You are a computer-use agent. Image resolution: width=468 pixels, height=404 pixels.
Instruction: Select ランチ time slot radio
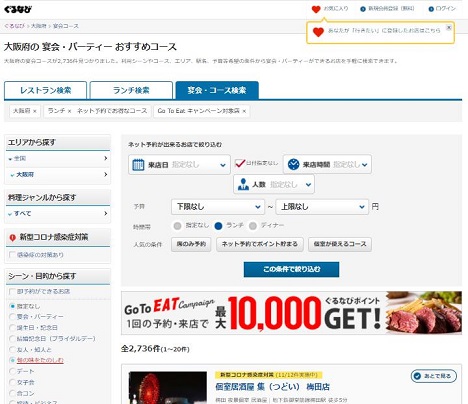pyautogui.click(x=218, y=226)
